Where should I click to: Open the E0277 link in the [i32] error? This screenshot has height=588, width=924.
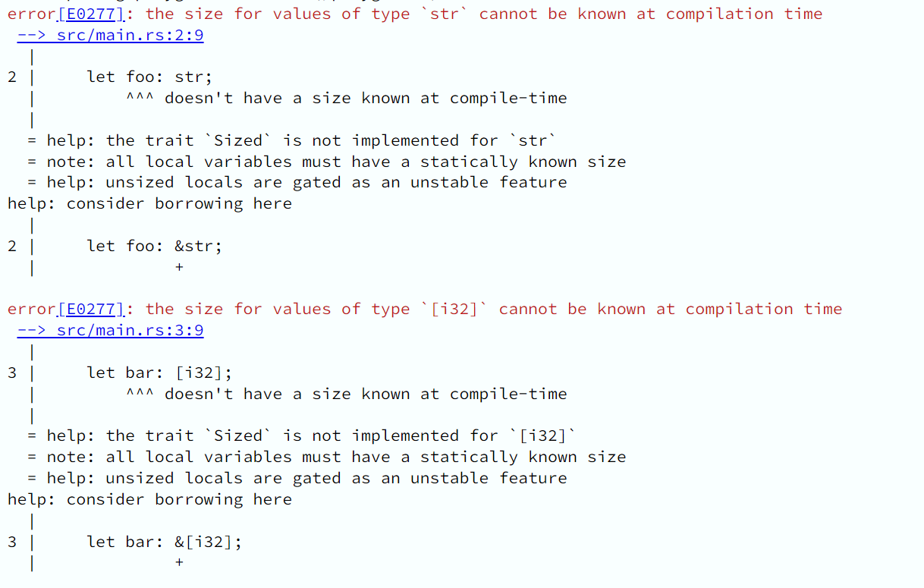click(90, 309)
